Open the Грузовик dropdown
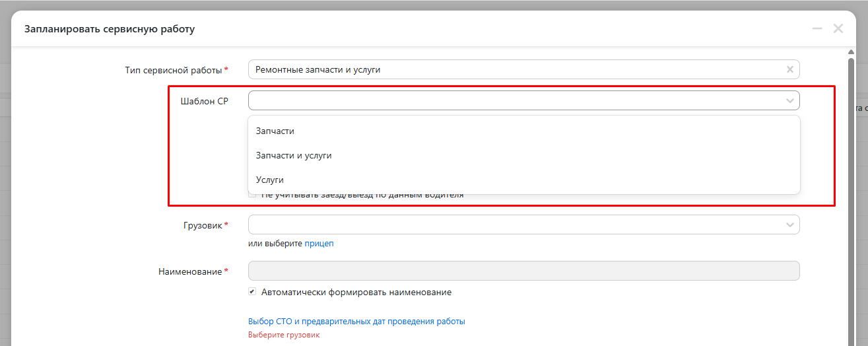The width and height of the screenshot is (868, 346). click(x=524, y=225)
